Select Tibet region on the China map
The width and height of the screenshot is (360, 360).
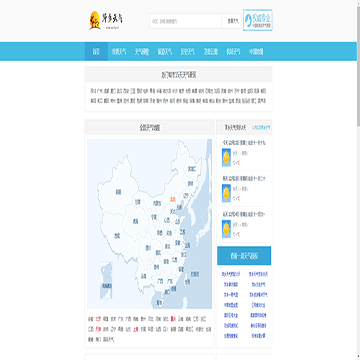pos(117,235)
